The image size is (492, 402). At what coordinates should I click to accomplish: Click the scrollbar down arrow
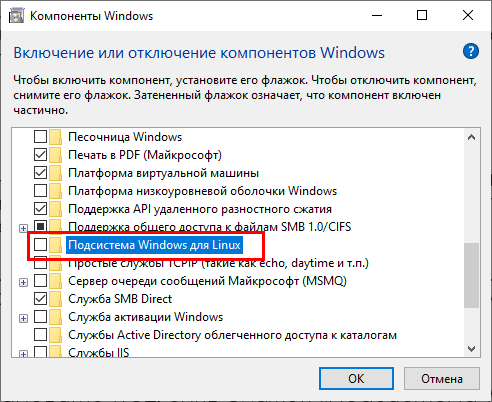[471, 349]
